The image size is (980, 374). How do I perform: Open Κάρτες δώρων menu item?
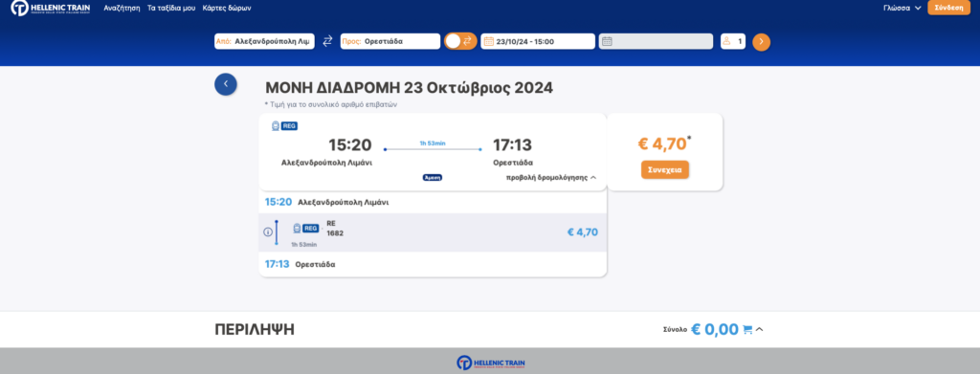pyautogui.click(x=227, y=8)
